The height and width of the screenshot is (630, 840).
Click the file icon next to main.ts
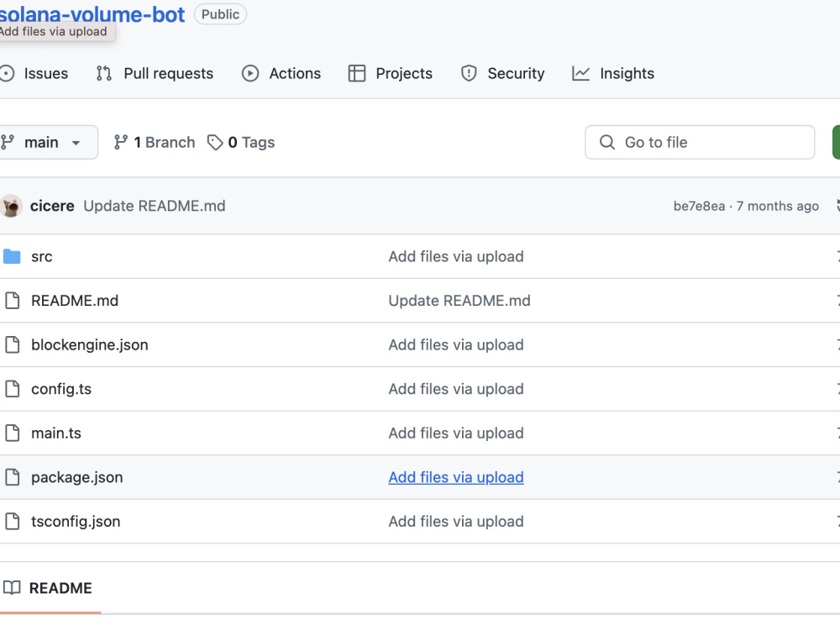(x=13, y=433)
